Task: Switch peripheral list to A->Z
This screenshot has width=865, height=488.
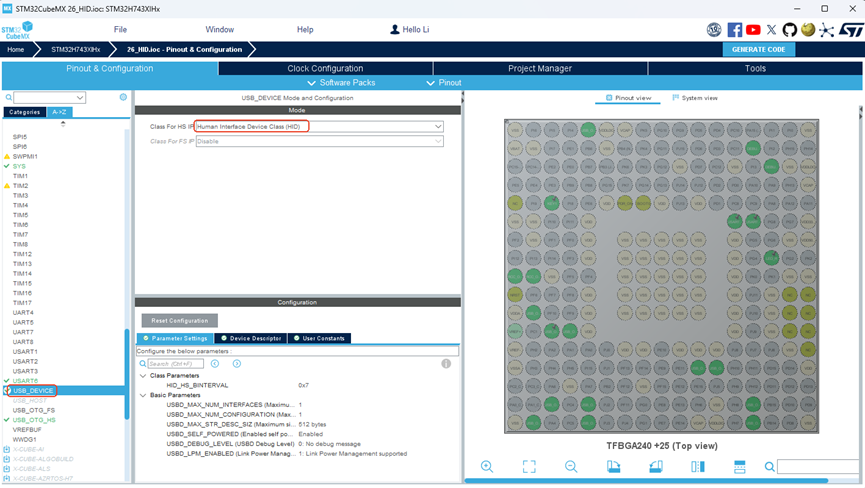Action: [x=59, y=112]
